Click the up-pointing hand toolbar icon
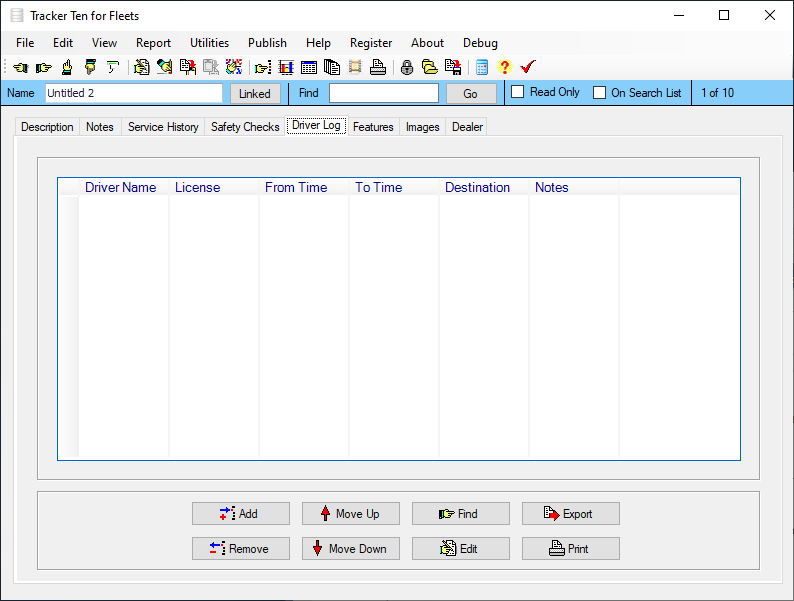The height and width of the screenshot is (601, 794). pos(67,68)
